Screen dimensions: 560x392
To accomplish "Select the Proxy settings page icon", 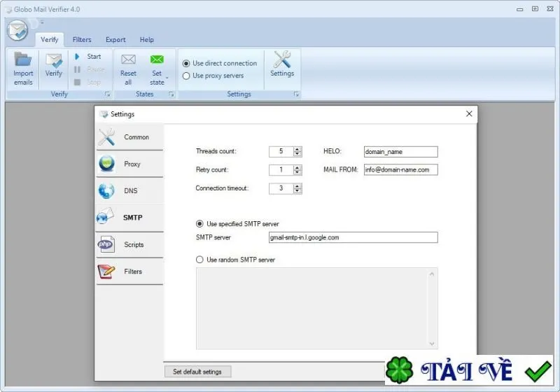I will pyautogui.click(x=106, y=164).
